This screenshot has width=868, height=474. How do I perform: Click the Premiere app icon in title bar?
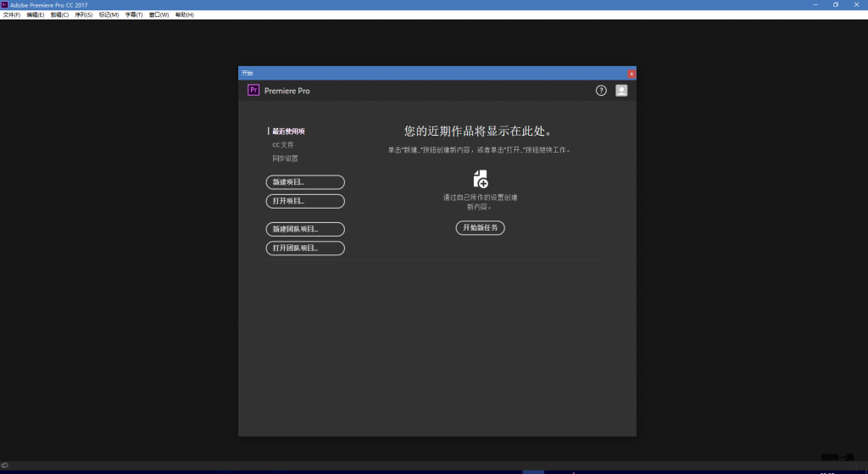coord(4,4)
